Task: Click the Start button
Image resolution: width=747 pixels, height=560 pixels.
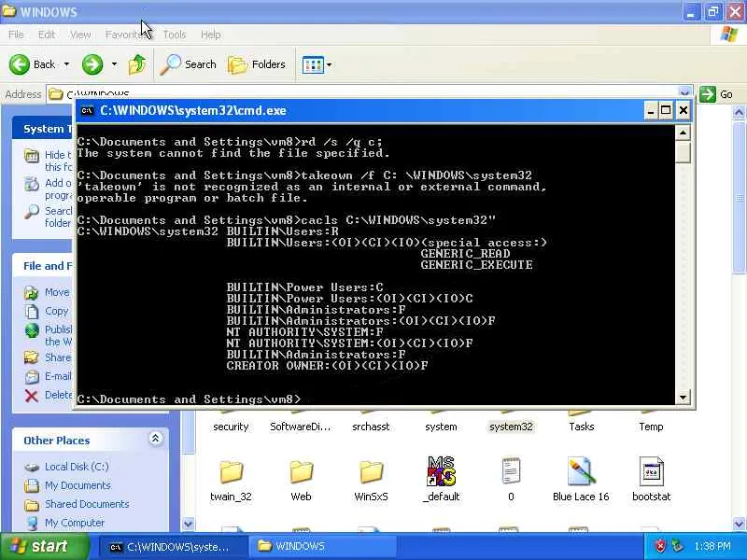Action: tap(45, 546)
